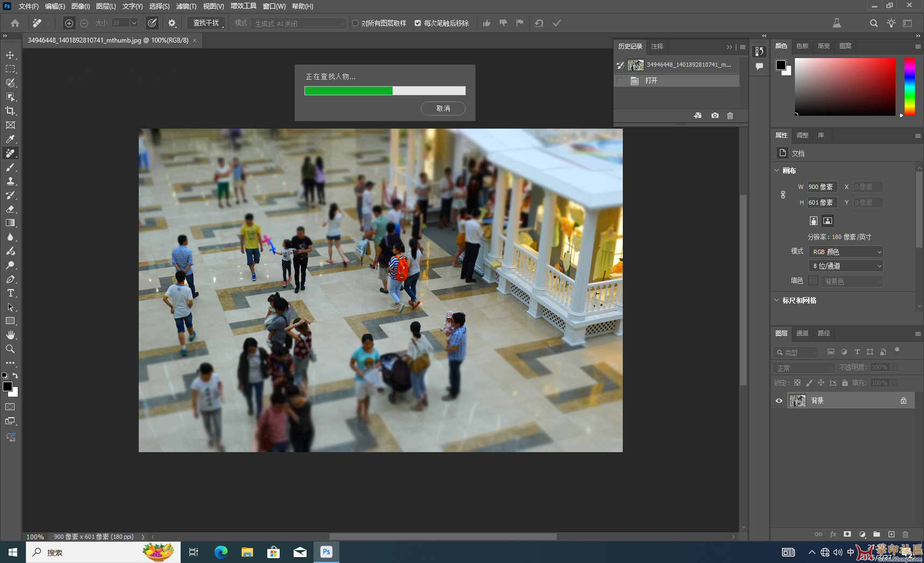Pick a color in the red color field
The image size is (924, 563).
pyautogui.click(x=845, y=87)
